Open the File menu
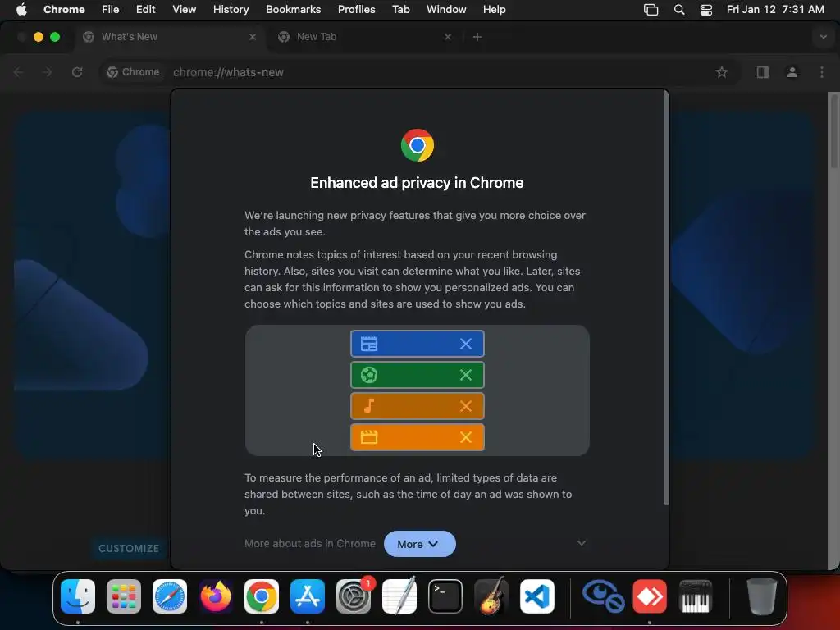The image size is (840, 630). 111,10
